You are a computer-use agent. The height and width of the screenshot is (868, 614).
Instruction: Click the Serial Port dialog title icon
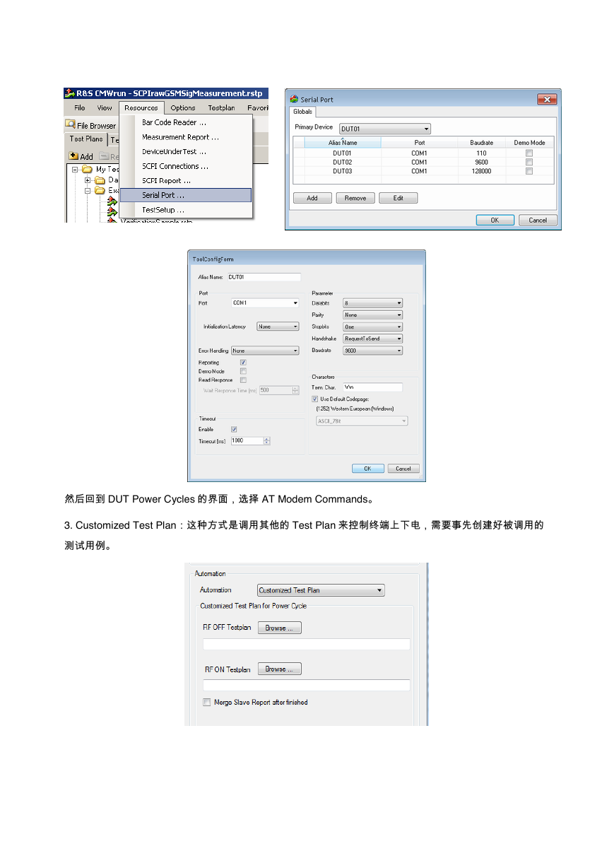[x=294, y=100]
